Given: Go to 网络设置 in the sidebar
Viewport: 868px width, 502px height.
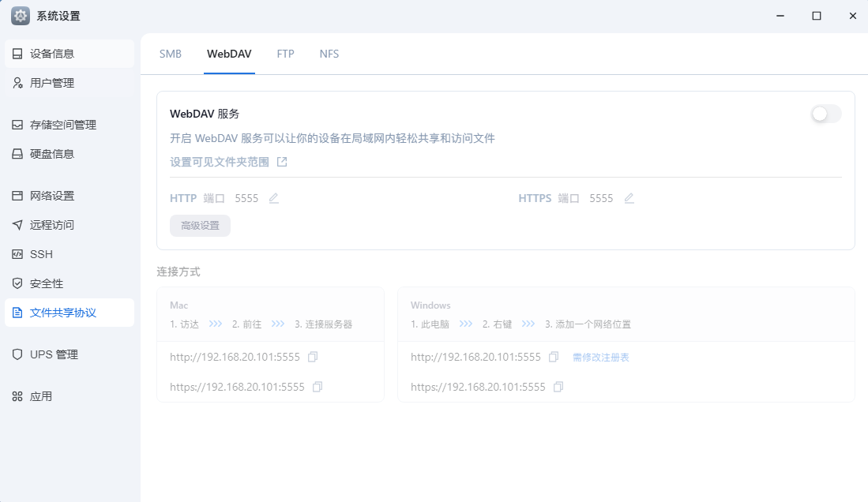Looking at the screenshot, I should tap(70, 196).
